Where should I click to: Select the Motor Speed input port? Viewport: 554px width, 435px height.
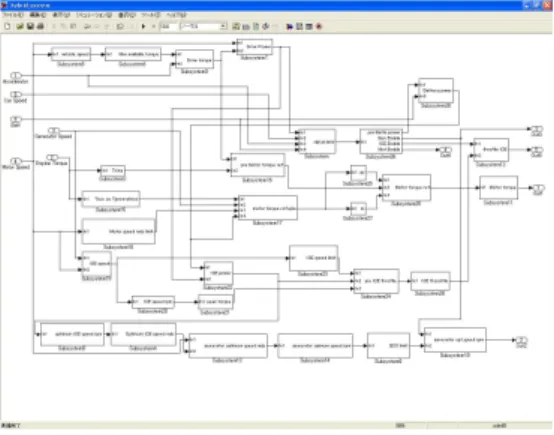(16, 161)
